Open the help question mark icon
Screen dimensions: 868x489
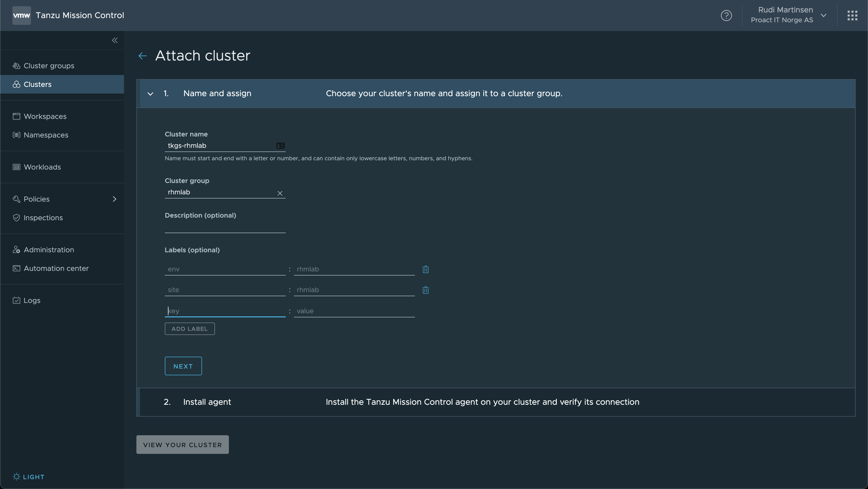coord(726,16)
